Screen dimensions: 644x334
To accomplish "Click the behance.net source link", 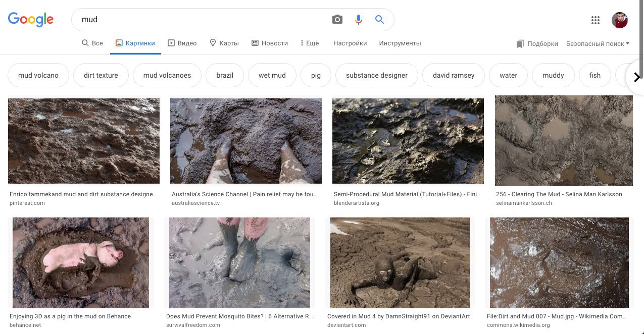I will click(25, 325).
